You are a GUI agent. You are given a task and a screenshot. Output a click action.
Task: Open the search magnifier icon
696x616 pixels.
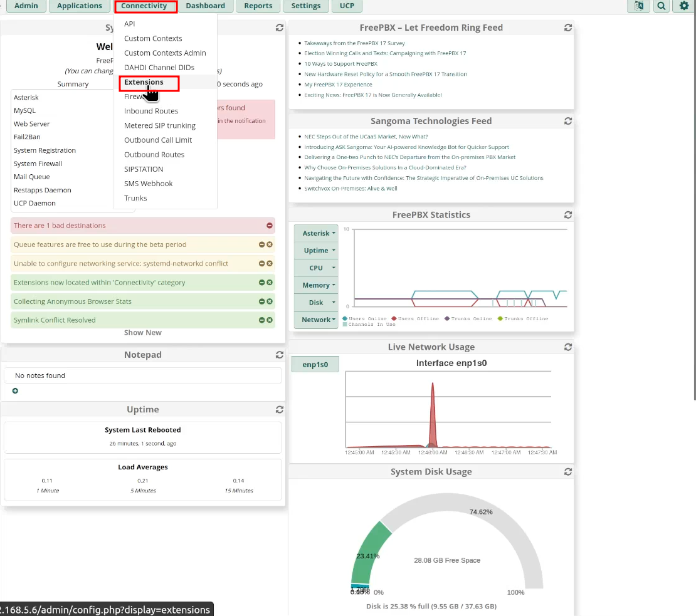pyautogui.click(x=662, y=6)
